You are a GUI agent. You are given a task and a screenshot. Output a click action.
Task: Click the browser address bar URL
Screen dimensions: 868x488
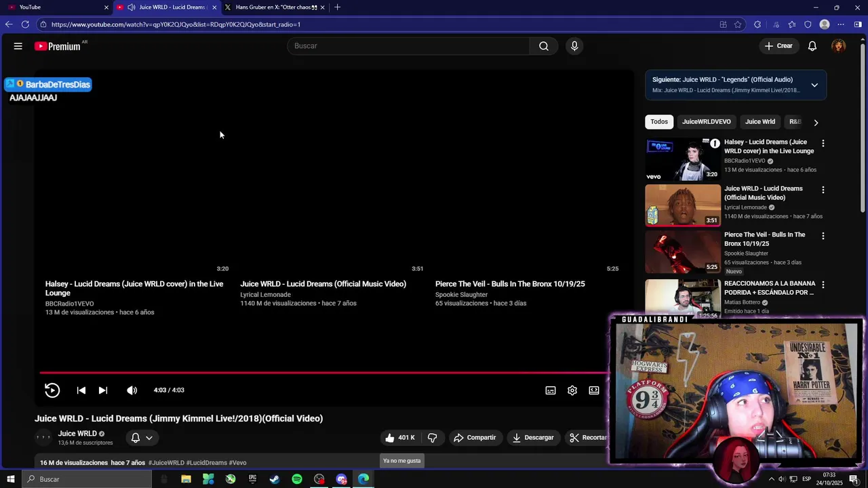click(176, 24)
